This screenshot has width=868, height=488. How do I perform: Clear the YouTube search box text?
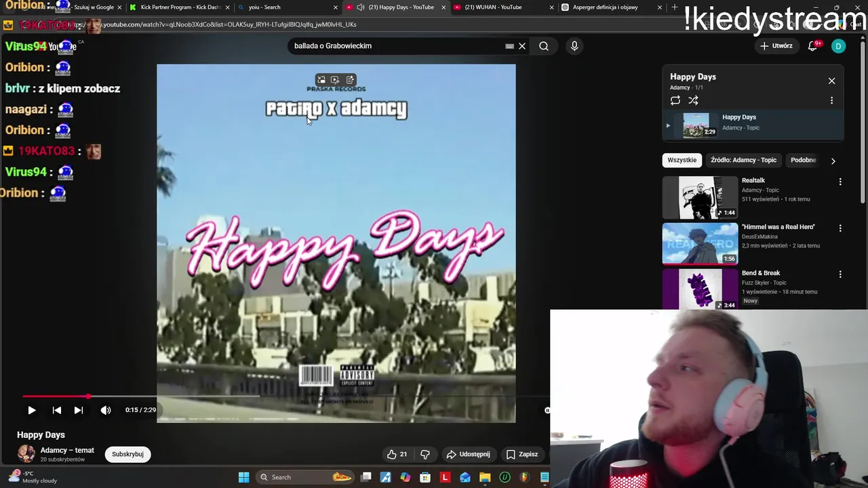(522, 46)
